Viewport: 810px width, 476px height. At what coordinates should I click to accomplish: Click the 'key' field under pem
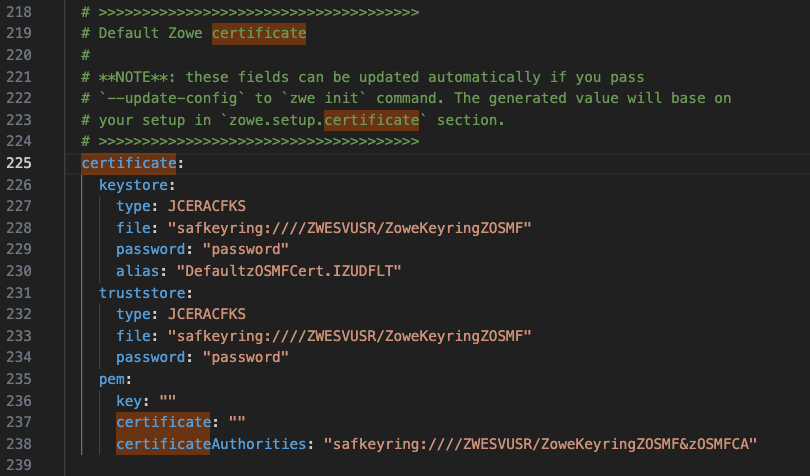[x=129, y=401]
